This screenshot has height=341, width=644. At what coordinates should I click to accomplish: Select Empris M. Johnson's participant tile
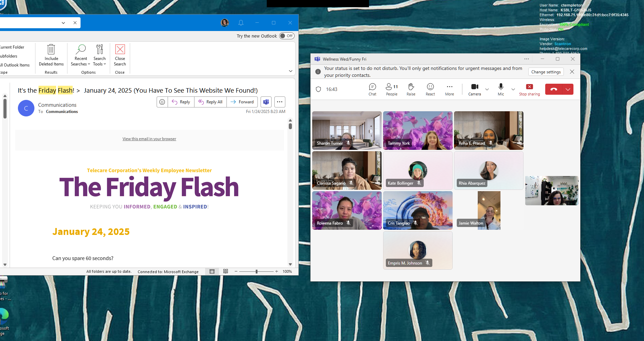tap(418, 250)
